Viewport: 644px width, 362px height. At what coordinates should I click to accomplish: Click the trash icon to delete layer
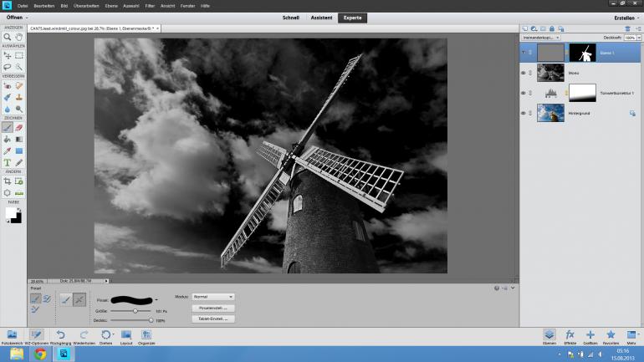pos(627,28)
